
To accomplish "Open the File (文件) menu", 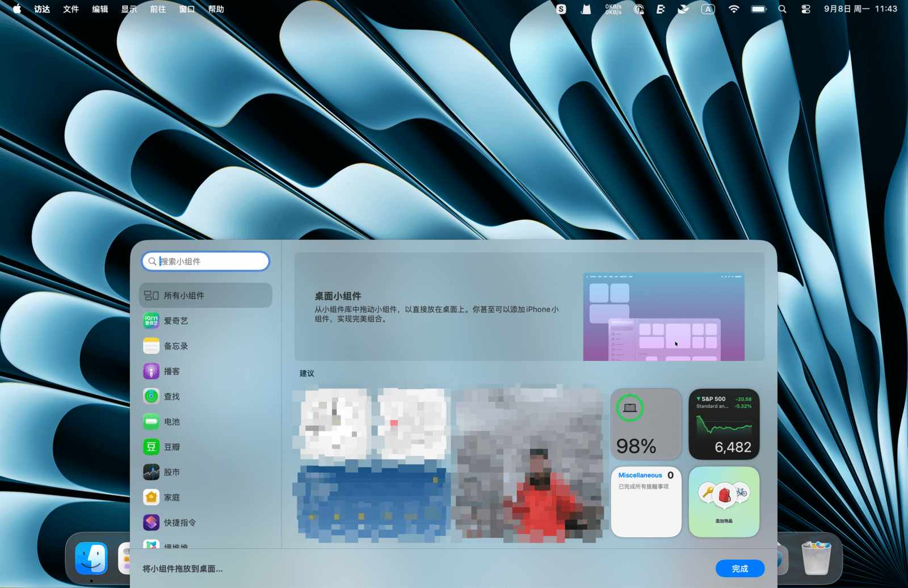I will tap(71, 9).
